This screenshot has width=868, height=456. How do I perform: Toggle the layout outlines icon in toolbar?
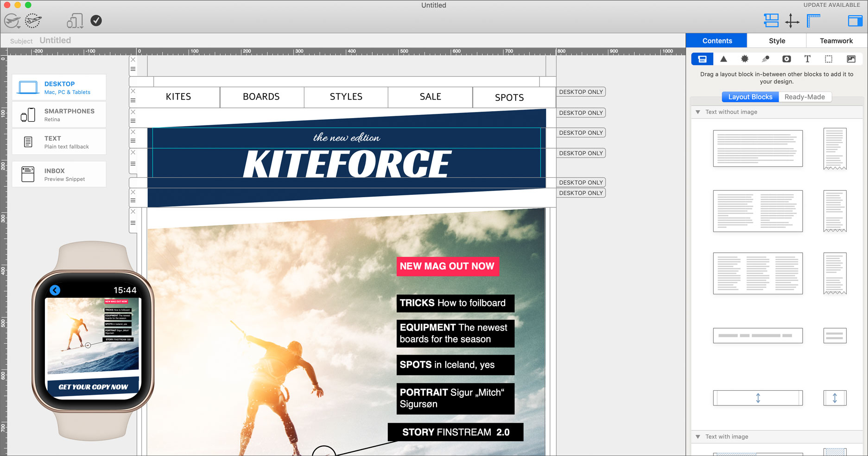[x=771, y=20]
